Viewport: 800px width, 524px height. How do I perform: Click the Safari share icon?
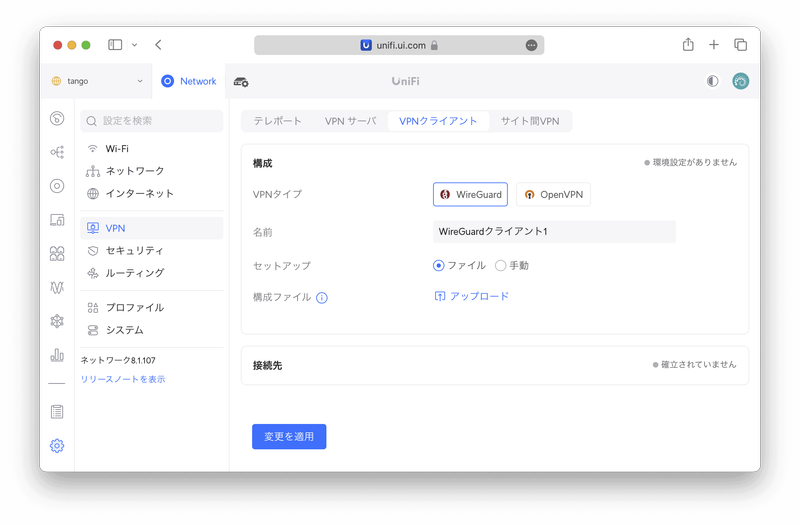688,45
